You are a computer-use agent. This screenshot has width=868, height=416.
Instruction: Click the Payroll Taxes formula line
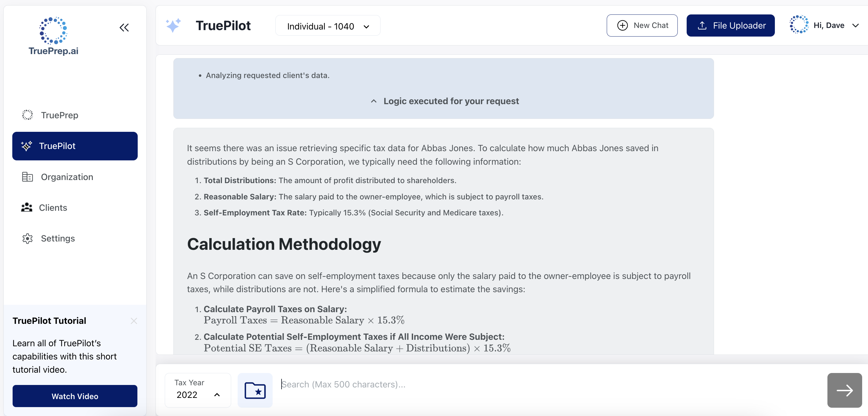point(304,320)
